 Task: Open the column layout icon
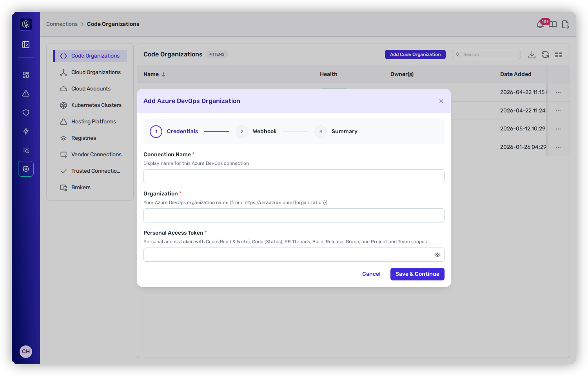click(559, 54)
